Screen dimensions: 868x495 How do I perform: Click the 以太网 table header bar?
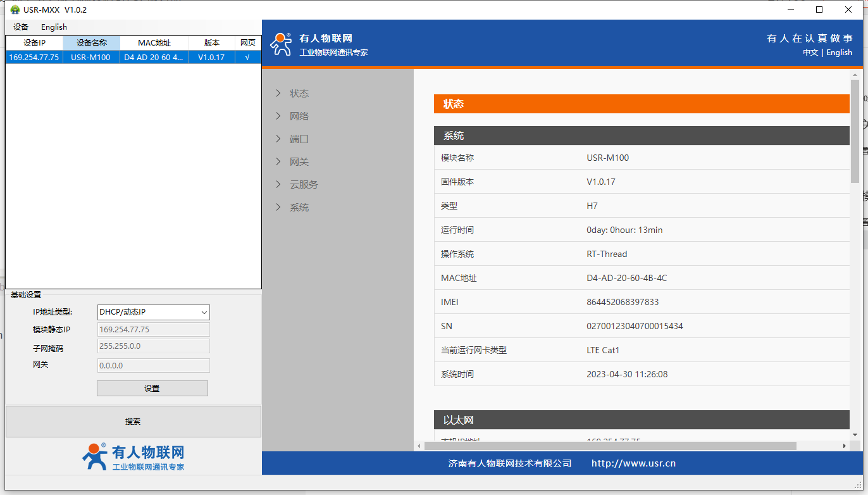pos(642,420)
